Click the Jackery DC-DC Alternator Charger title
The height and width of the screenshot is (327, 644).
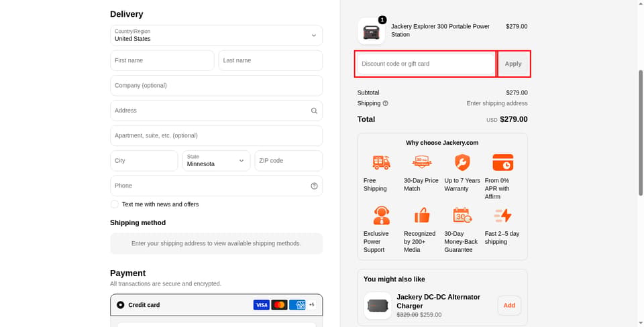(x=438, y=302)
